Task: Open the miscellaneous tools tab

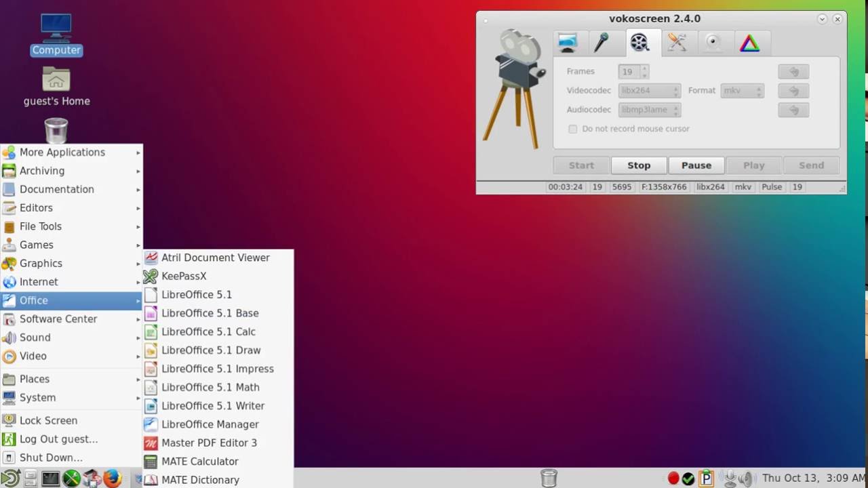Action: point(677,43)
